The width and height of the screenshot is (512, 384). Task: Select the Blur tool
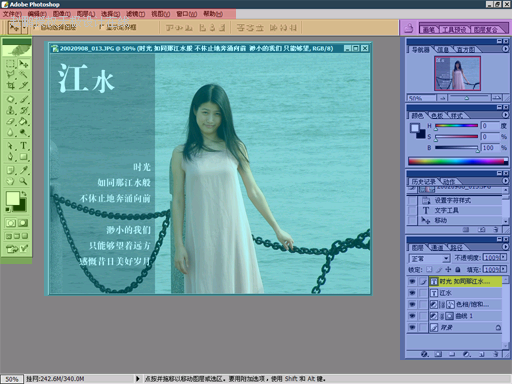(11, 133)
